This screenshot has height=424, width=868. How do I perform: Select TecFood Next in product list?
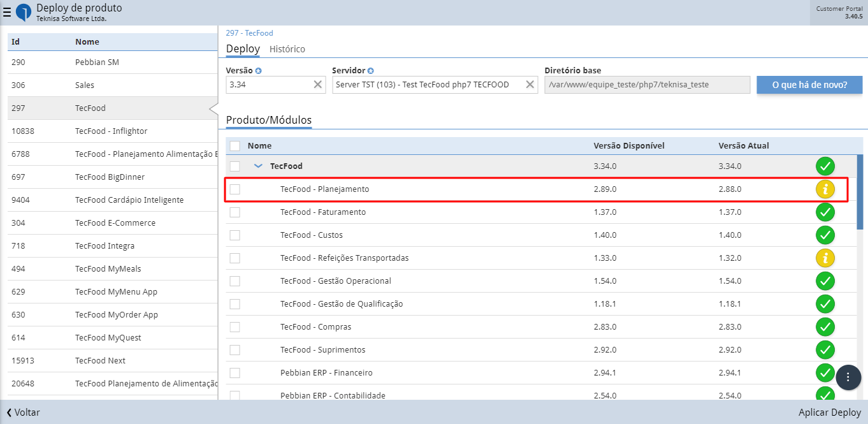tap(113, 361)
